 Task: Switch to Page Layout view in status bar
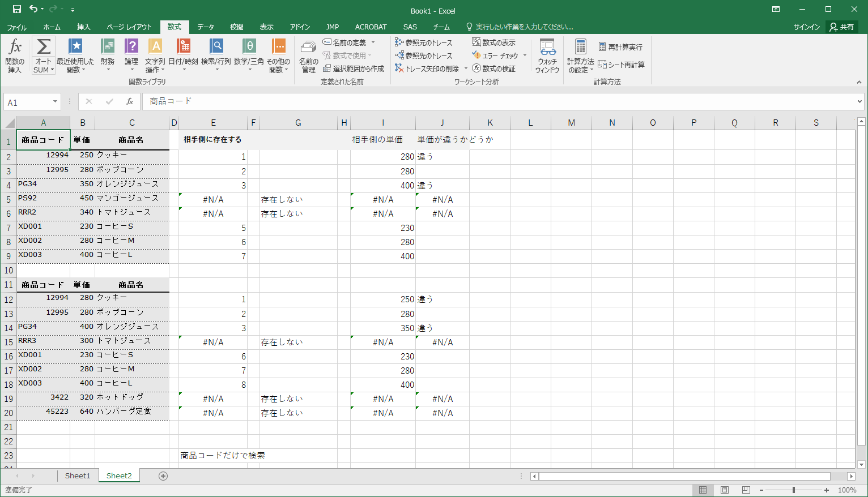pos(725,490)
